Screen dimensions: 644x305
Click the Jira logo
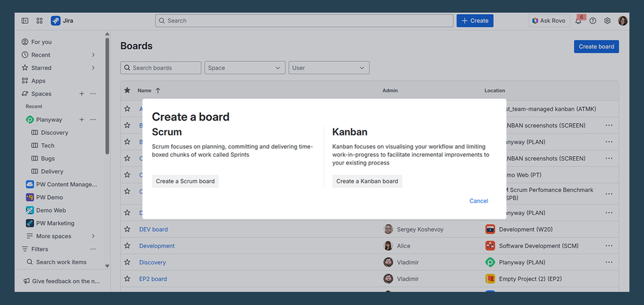click(x=62, y=21)
